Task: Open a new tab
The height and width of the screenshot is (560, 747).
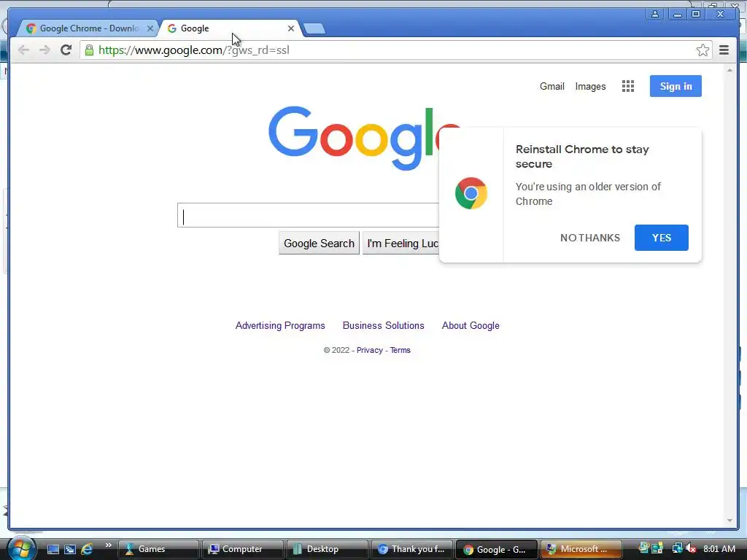Action: [x=314, y=29]
